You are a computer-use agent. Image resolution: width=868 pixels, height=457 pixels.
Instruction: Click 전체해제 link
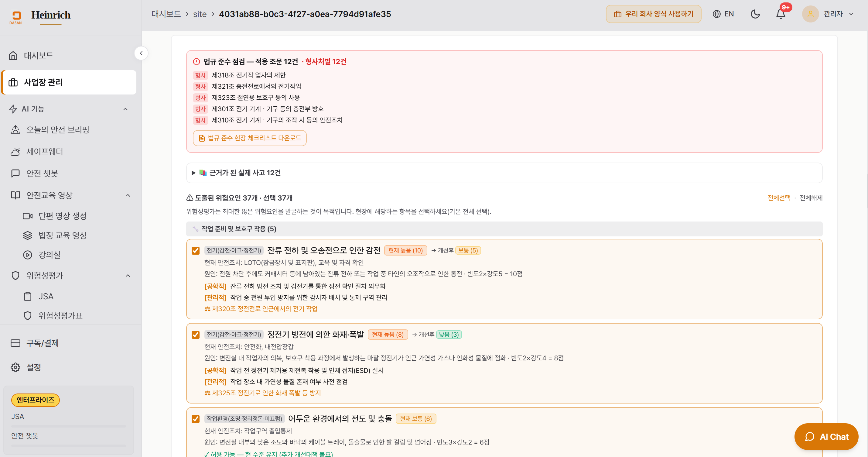pos(811,198)
